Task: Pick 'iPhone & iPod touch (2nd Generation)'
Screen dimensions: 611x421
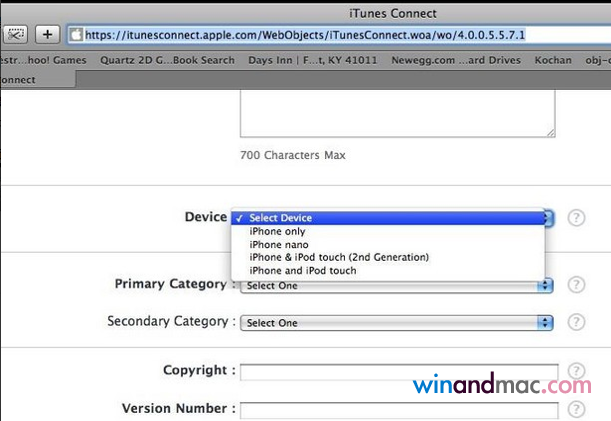Action: coord(338,257)
